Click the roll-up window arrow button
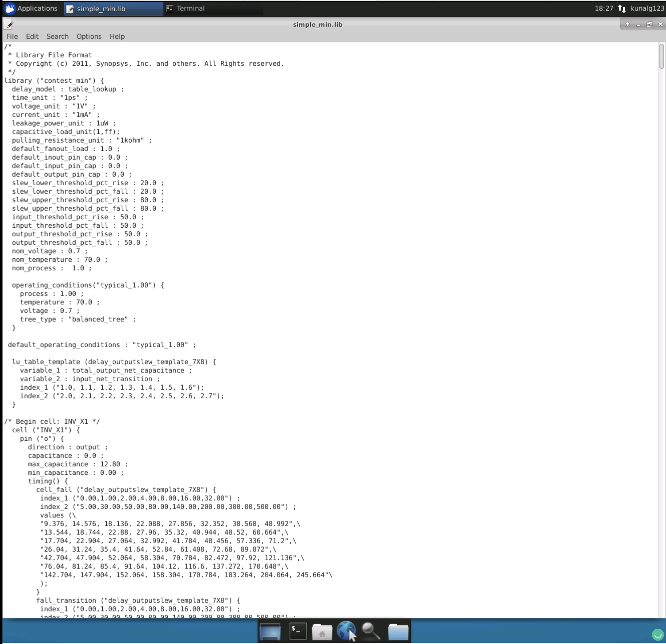This screenshot has width=666, height=644. pyautogui.click(x=627, y=24)
